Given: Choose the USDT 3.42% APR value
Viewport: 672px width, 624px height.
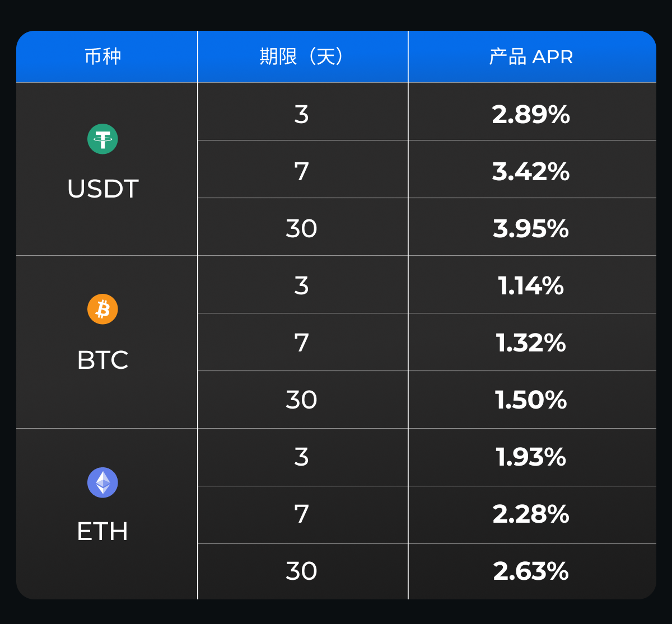Looking at the screenshot, I should pyautogui.click(x=531, y=172).
